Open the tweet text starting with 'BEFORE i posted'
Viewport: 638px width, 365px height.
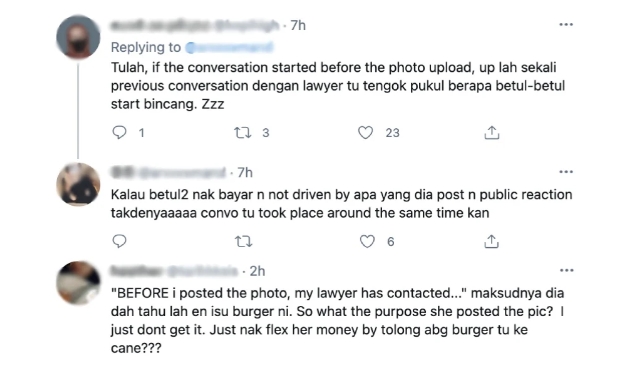pyautogui.click(x=337, y=321)
